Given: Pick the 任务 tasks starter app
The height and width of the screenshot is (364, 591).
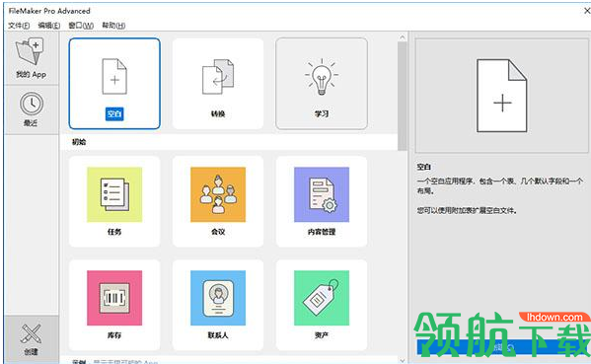Looking at the screenshot, I should click(114, 201).
